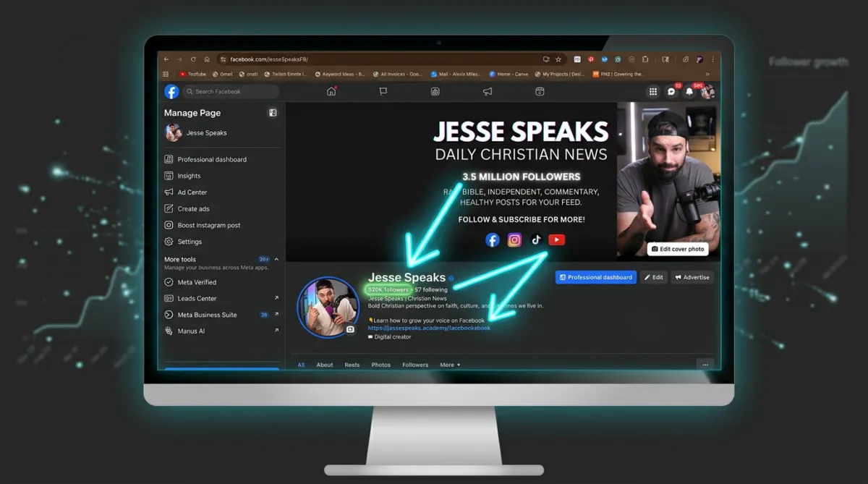Switch to the Followers tab
The width and height of the screenshot is (868, 484).
coord(415,365)
